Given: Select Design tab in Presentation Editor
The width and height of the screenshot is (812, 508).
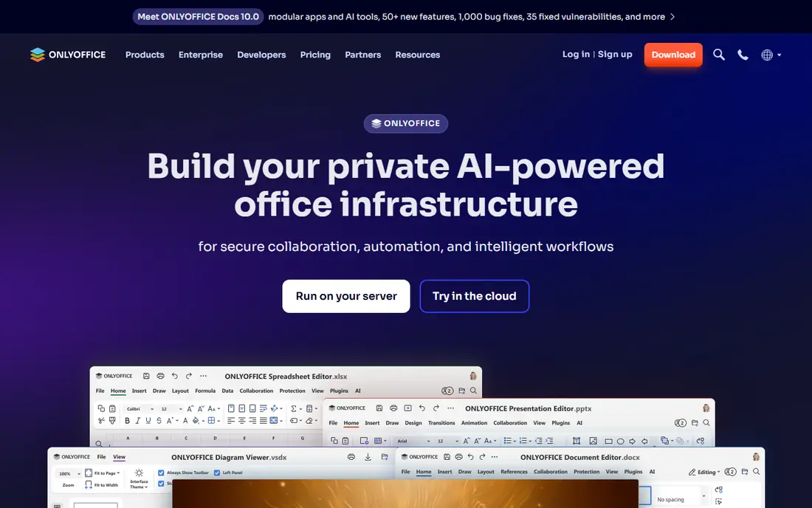Looking at the screenshot, I should [413, 423].
